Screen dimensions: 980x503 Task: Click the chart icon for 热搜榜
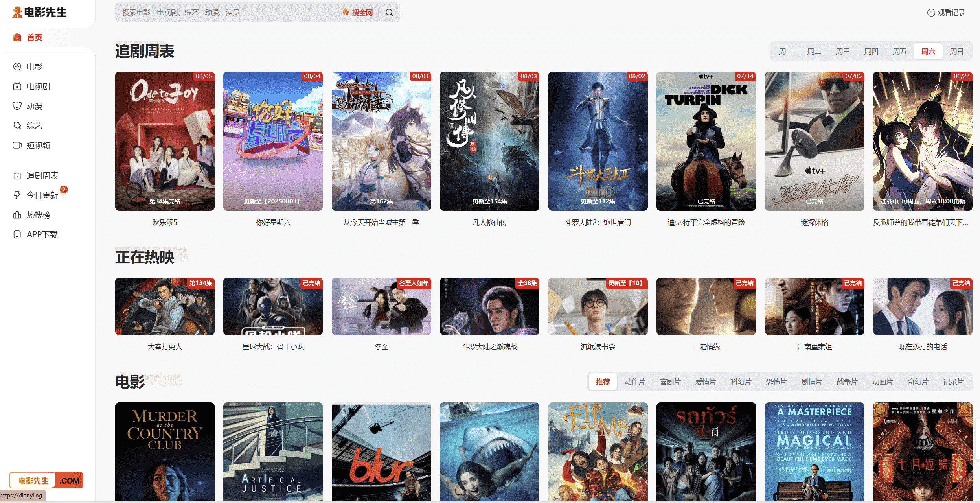pos(17,215)
